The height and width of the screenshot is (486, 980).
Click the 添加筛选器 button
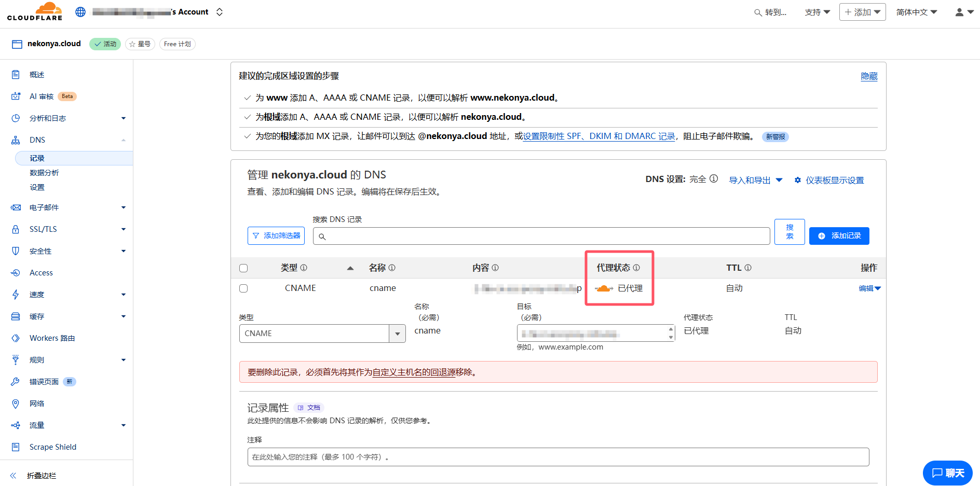pos(276,235)
